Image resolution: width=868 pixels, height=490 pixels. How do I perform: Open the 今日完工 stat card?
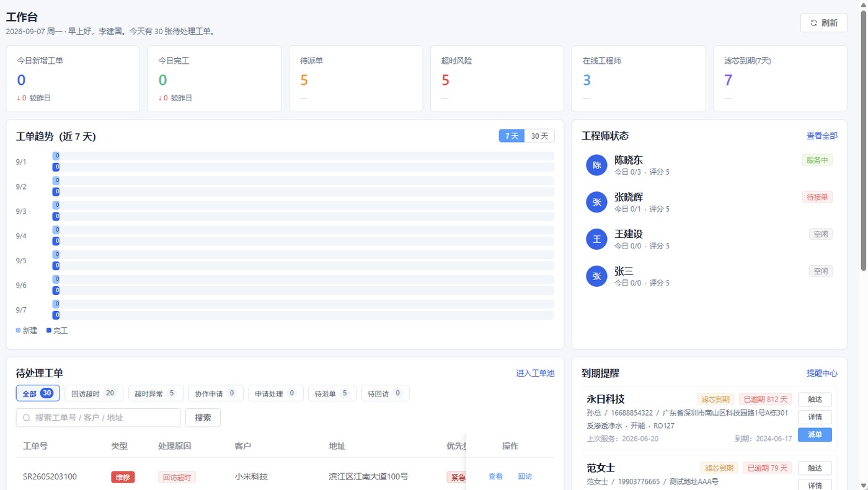[x=215, y=79]
